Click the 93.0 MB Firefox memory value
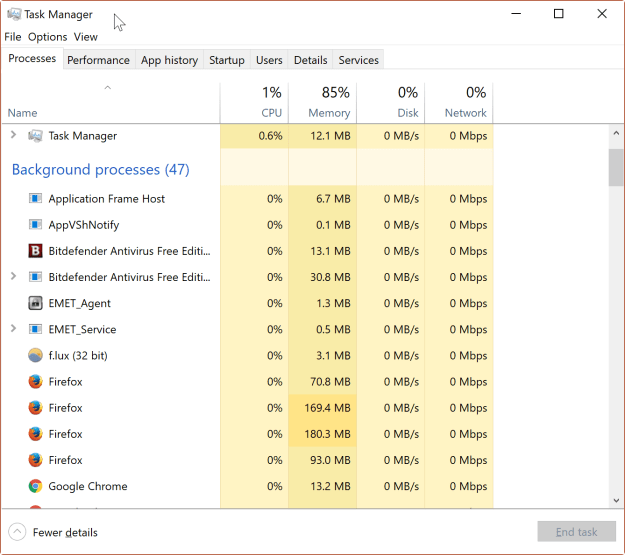This screenshot has height=555, width=625. tap(330, 460)
